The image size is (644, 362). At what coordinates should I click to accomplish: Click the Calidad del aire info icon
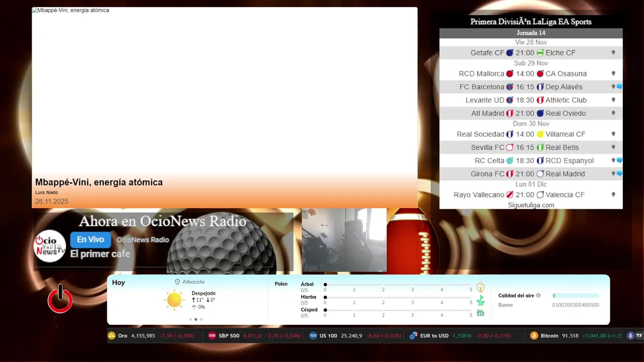538,296
